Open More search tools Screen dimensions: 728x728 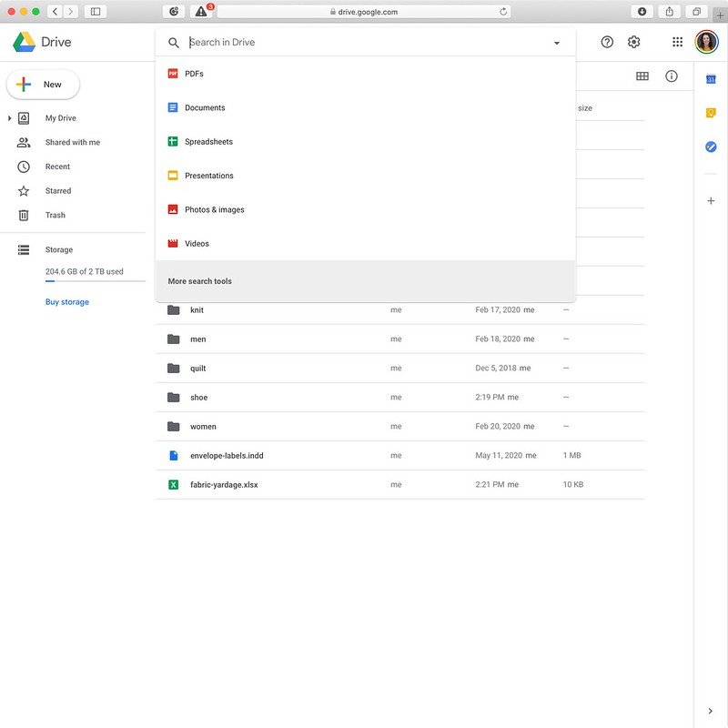point(200,281)
